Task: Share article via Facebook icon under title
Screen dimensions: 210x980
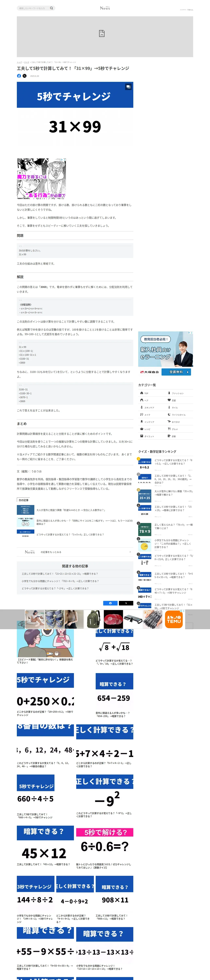Action: 19,76
